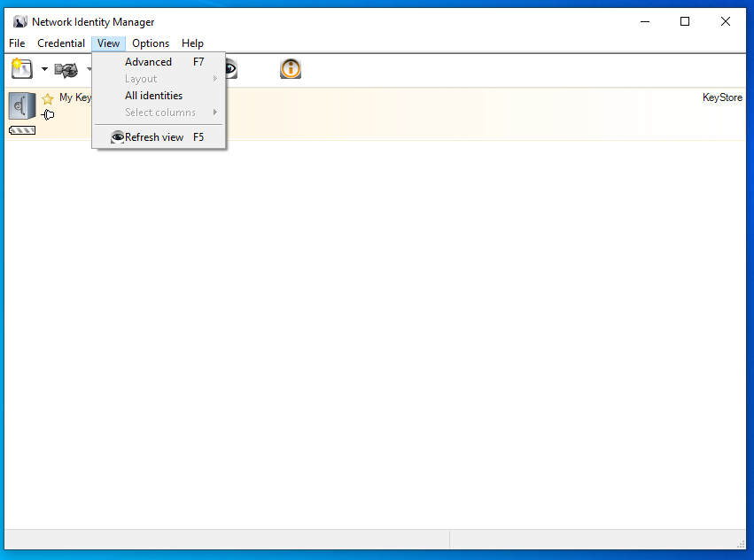Open the Help menu
The width and height of the screenshot is (754, 560).
(192, 43)
